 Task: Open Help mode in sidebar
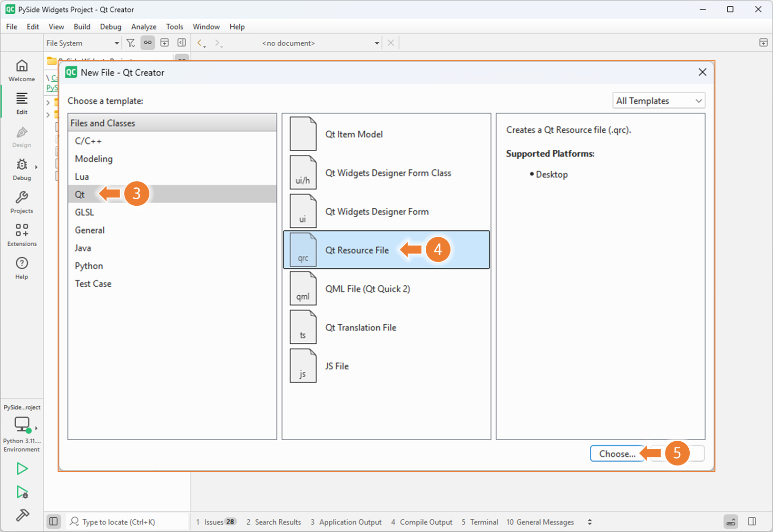pos(22,268)
